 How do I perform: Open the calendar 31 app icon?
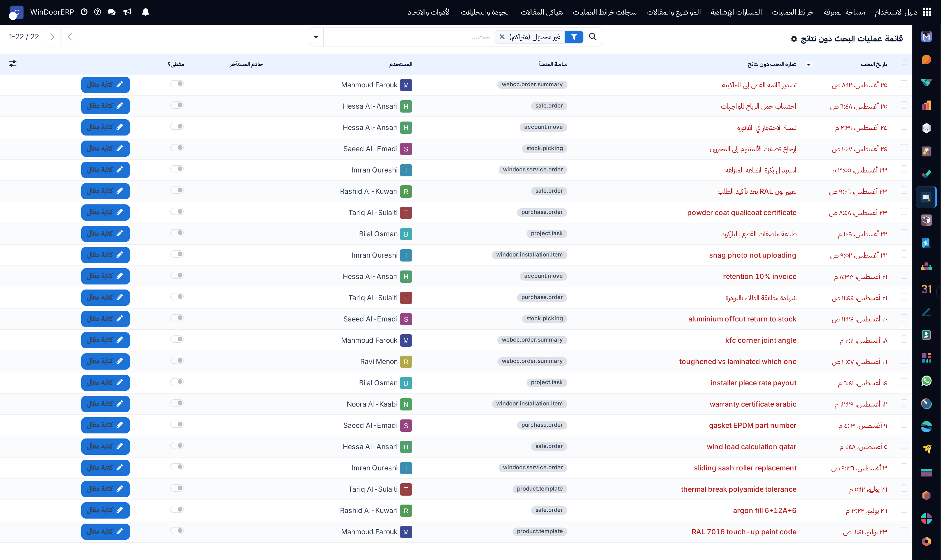click(x=926, y=289)
